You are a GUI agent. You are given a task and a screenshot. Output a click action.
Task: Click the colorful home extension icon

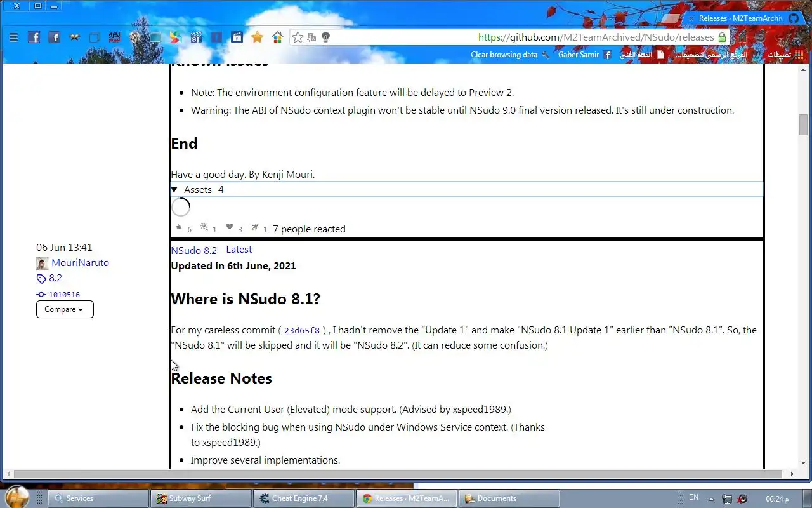tap(277, 37)
